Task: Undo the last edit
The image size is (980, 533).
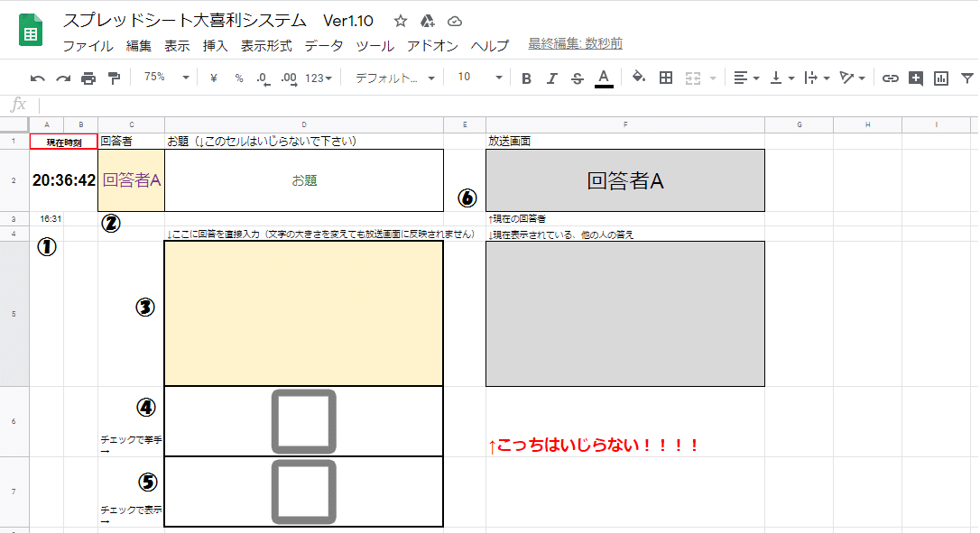Action: [36, 78]
